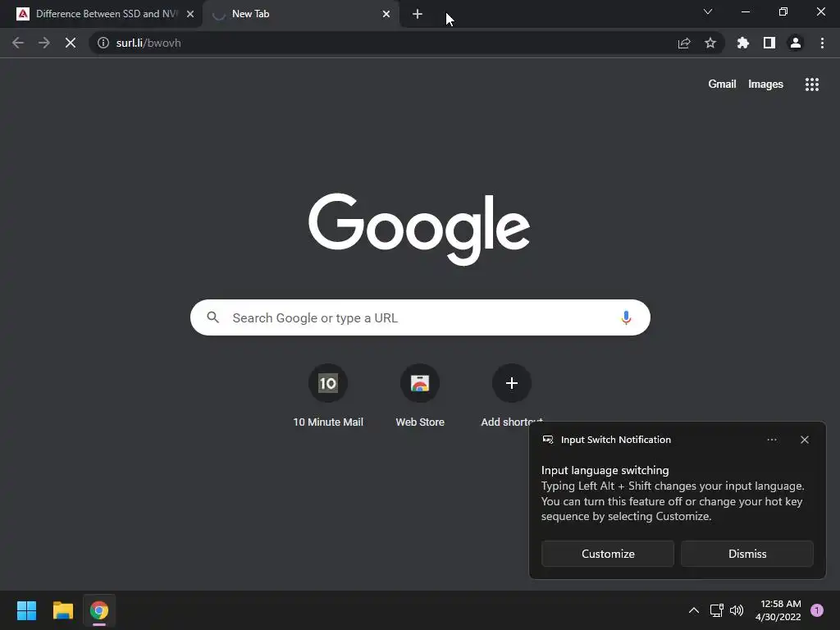View site information icon in address bar
The image size is (840, 630).
[103, 43]
